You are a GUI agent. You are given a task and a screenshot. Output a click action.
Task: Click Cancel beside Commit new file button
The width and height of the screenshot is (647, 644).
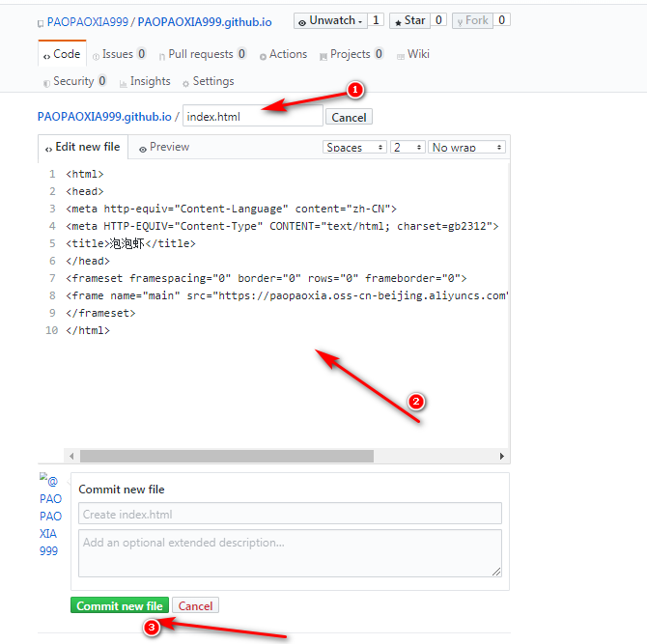195,605
